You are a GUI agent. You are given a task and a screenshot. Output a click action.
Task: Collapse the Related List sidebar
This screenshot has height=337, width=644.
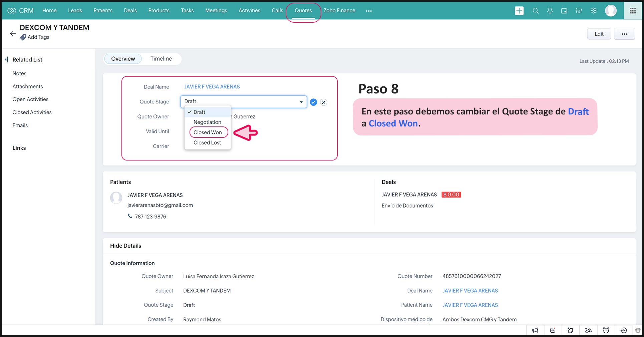coord(6,60)
